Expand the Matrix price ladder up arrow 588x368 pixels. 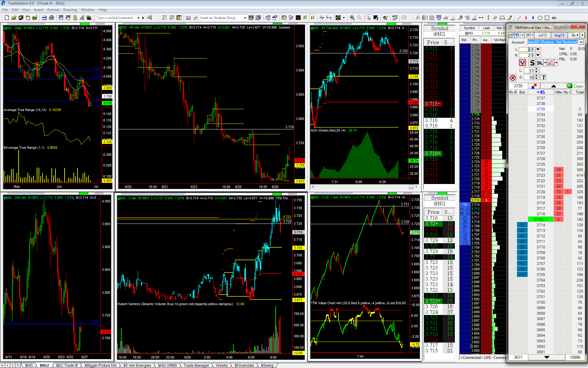tap(553, 86)
